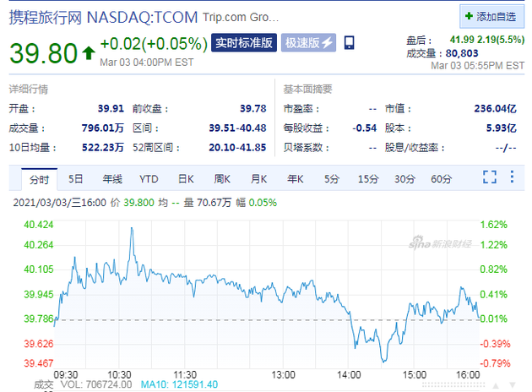Screen dimensions: 532x392
Task: Switch to 实时标准版 real-time version
Action: coord(244,43)
